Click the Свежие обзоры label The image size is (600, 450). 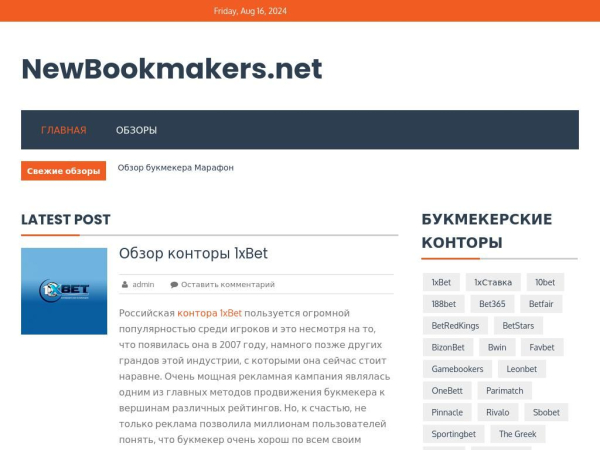64,171
